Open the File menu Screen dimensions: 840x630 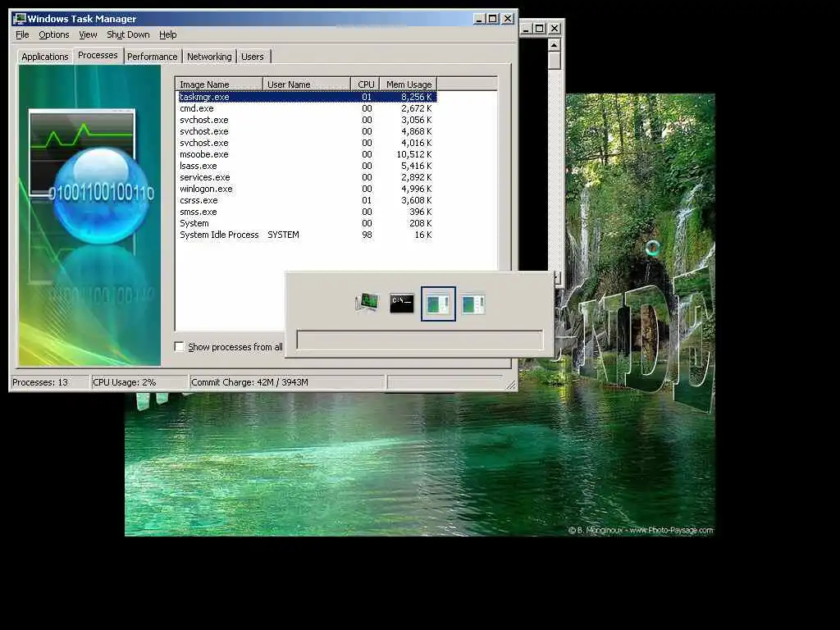coord(22,34)
